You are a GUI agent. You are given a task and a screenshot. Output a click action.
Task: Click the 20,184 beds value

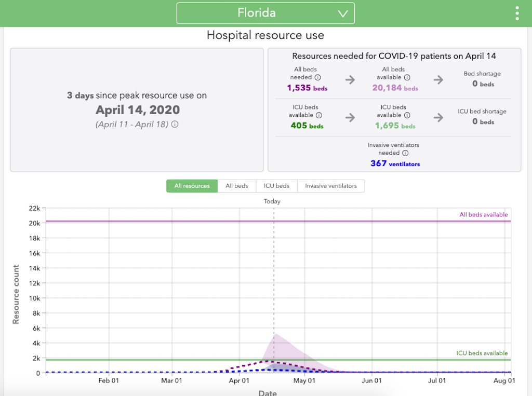tap(395, 88)
